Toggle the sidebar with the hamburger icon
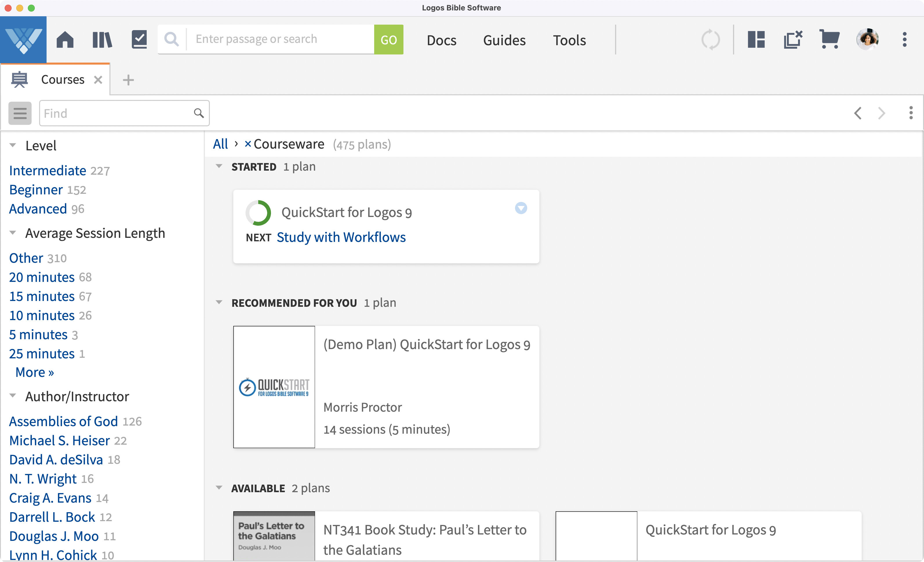The image size is (924, 562). point(20,113)
